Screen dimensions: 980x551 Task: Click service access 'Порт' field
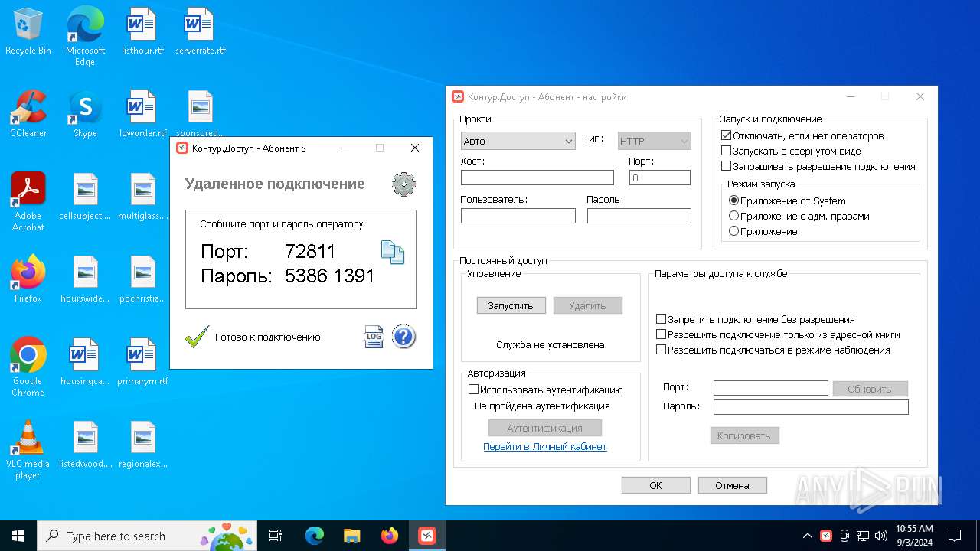point(771,388)
